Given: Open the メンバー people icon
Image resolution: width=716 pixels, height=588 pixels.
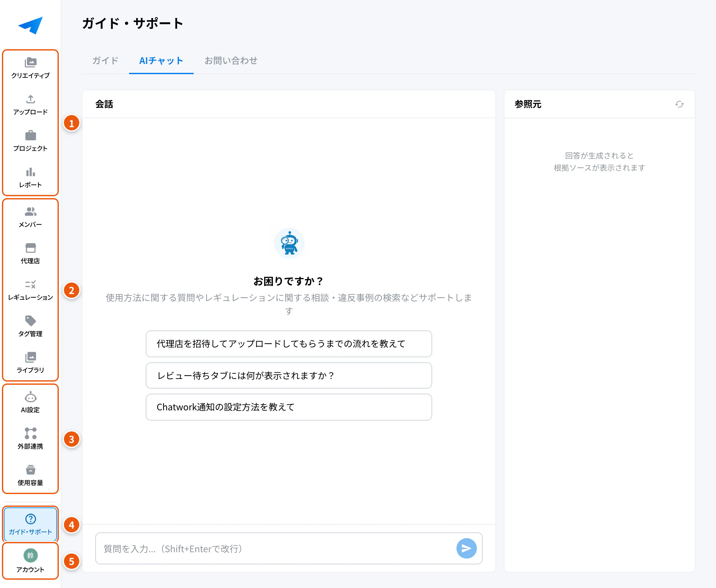Looking at the screenshot, I should click(x=30, y=212).
